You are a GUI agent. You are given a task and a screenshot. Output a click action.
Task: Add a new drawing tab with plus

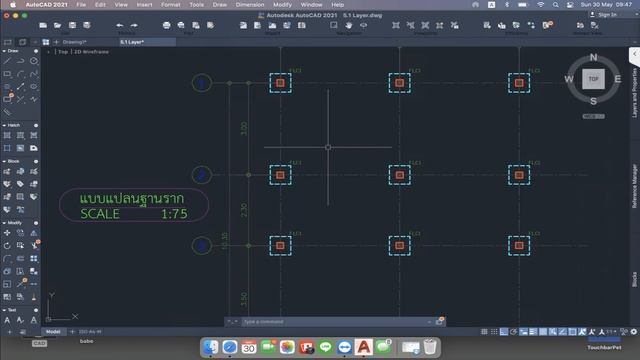point(56,42)
